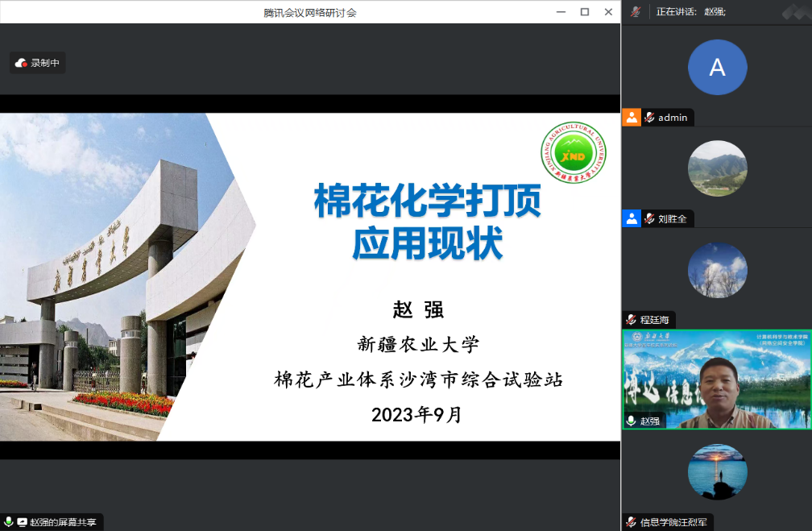Click the 正在讲话: 赵强 speaker label

[691, 11]
